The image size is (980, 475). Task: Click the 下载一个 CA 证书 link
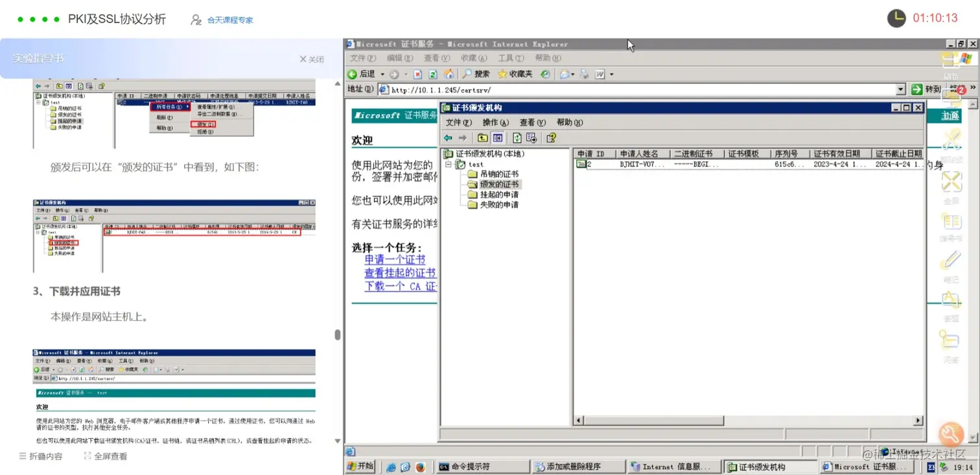coord(401,286)
